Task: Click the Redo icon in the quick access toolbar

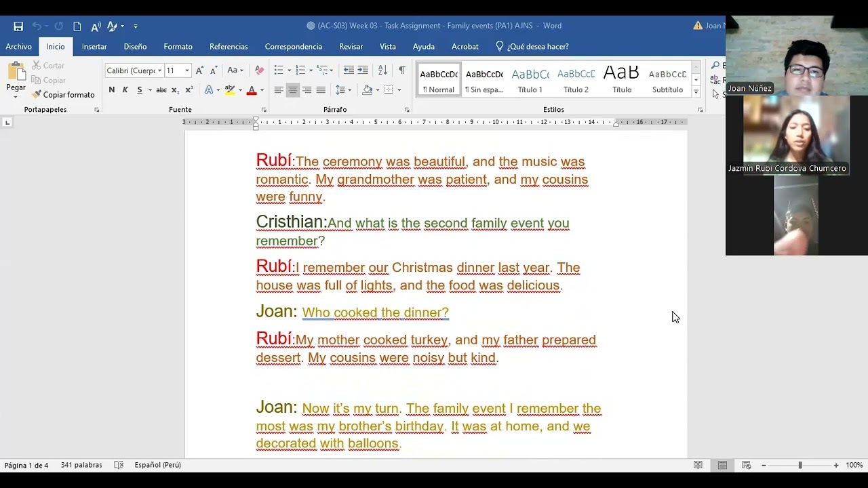Action: pos(58,26)
